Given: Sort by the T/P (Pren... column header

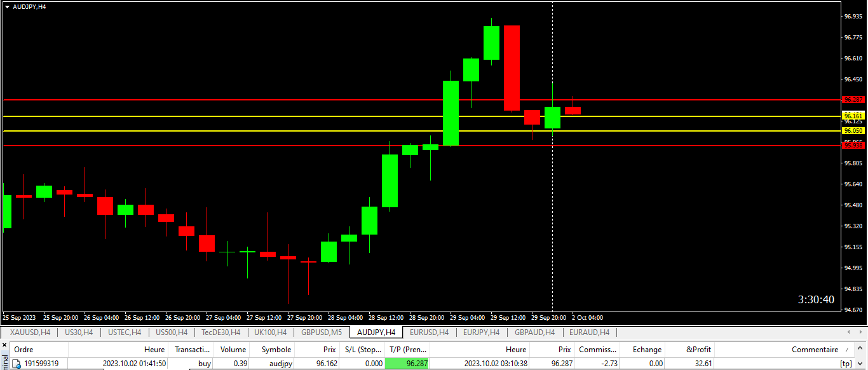Looking at the screenshot, I should coord(408,350).
